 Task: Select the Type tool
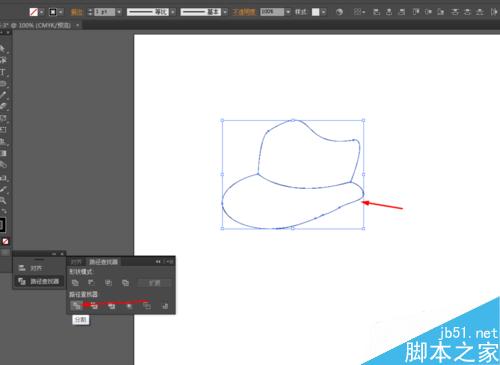3,72
